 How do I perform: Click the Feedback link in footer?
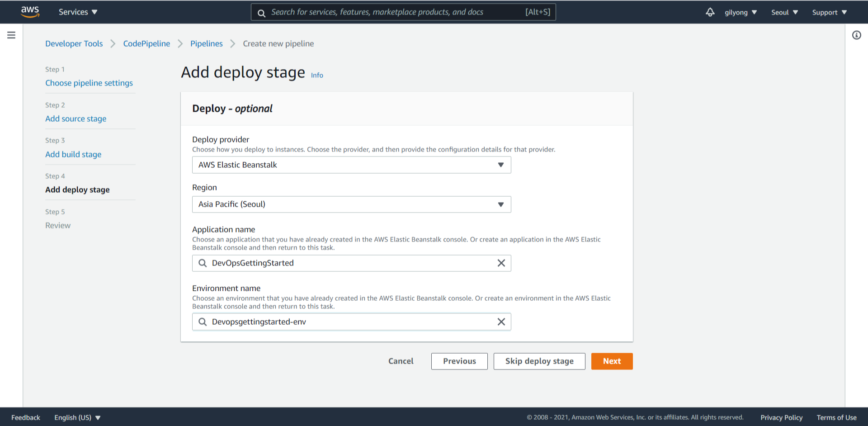[26, 417]
